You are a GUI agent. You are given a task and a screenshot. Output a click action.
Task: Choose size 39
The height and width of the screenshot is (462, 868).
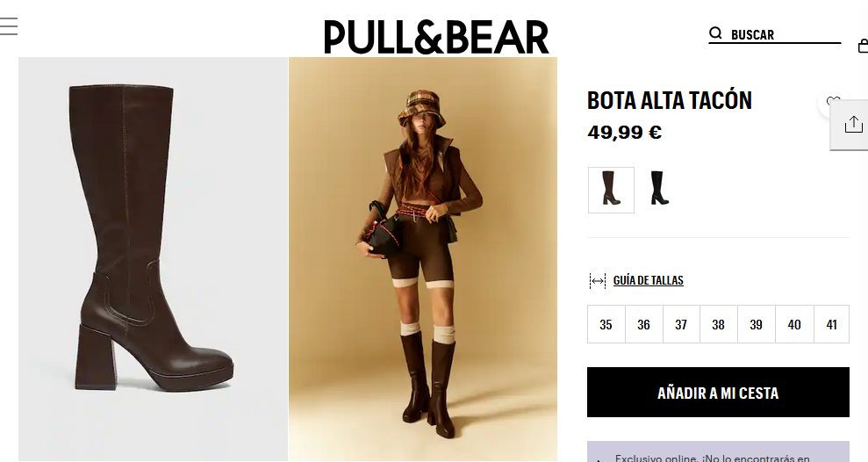(x=757, y=325)
